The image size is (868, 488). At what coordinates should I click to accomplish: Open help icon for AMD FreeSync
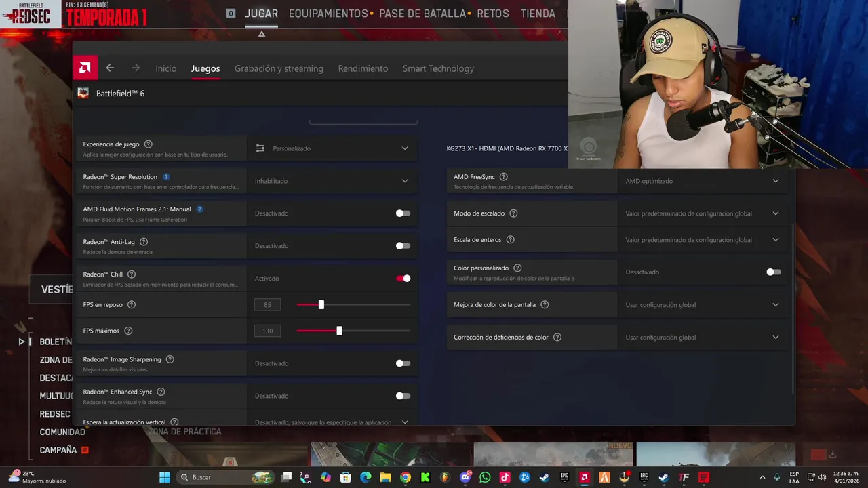click(x=503, y=177)
